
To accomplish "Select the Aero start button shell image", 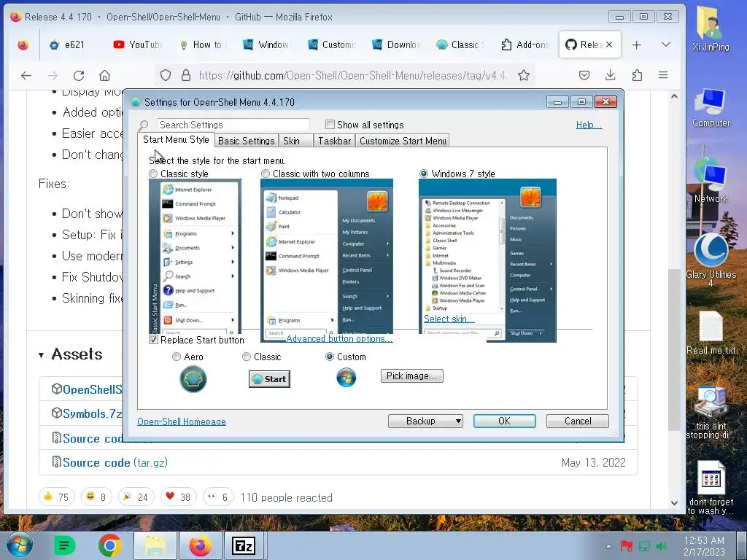I will (193, 379).
